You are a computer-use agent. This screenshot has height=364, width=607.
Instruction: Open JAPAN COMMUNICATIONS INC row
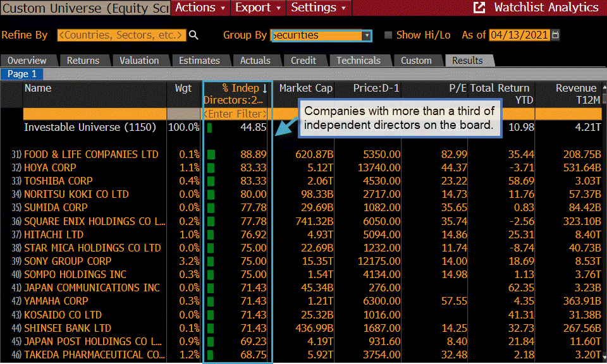coord(92,288)
